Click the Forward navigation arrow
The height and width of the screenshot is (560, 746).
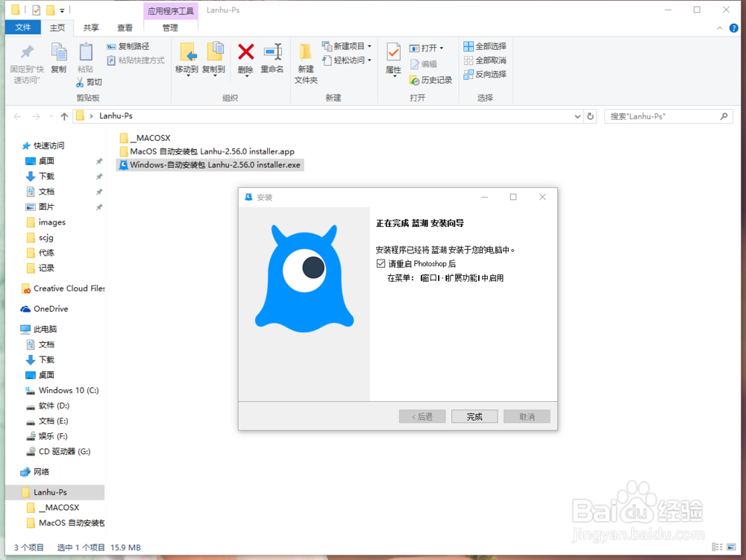[x=36, y=116]
